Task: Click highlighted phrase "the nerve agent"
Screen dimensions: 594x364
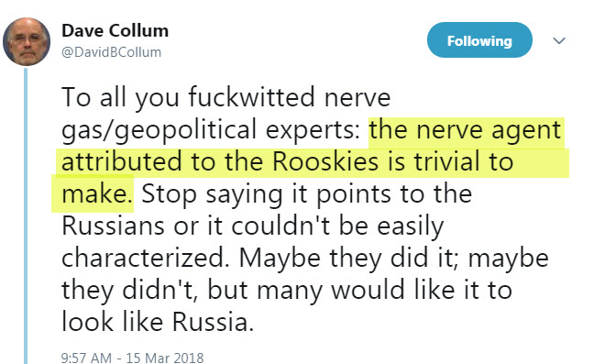Action: (x=465, y=130)
